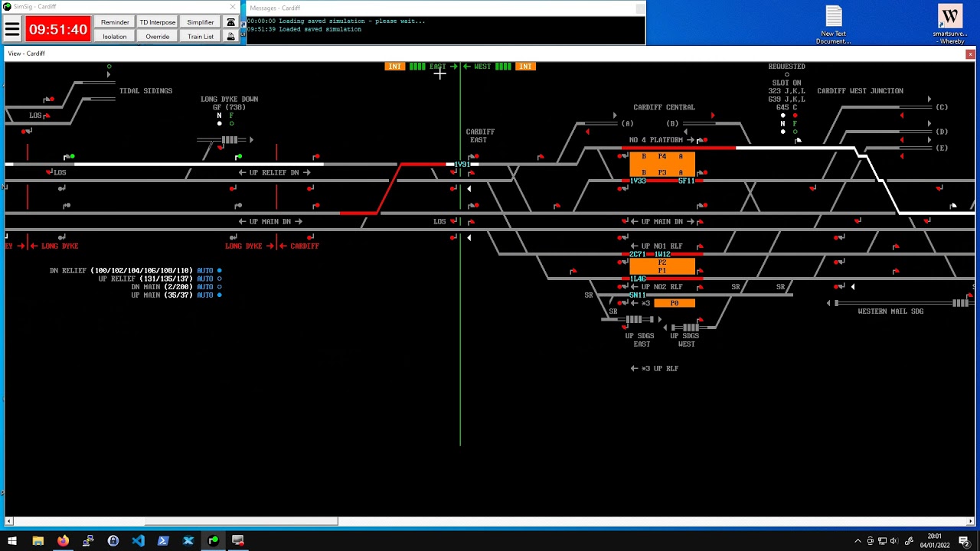Open the SimSig hamburger menu
980x551 pixels.
pyautogui.click(x=12, y=30)
